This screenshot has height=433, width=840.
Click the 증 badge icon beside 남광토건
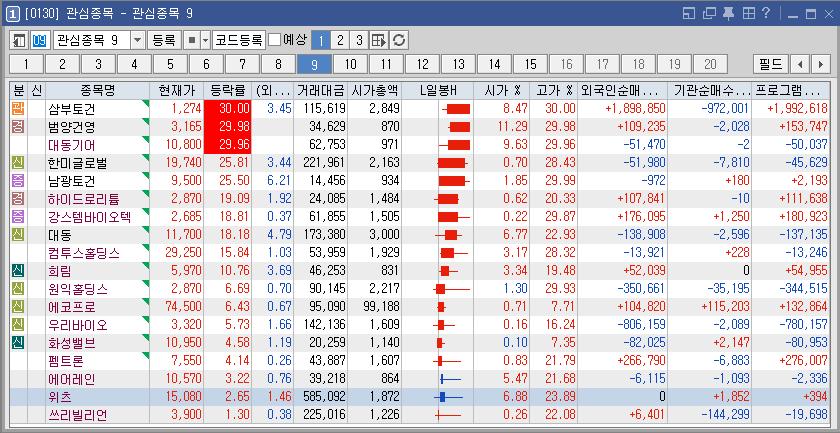tap(18, 181)
